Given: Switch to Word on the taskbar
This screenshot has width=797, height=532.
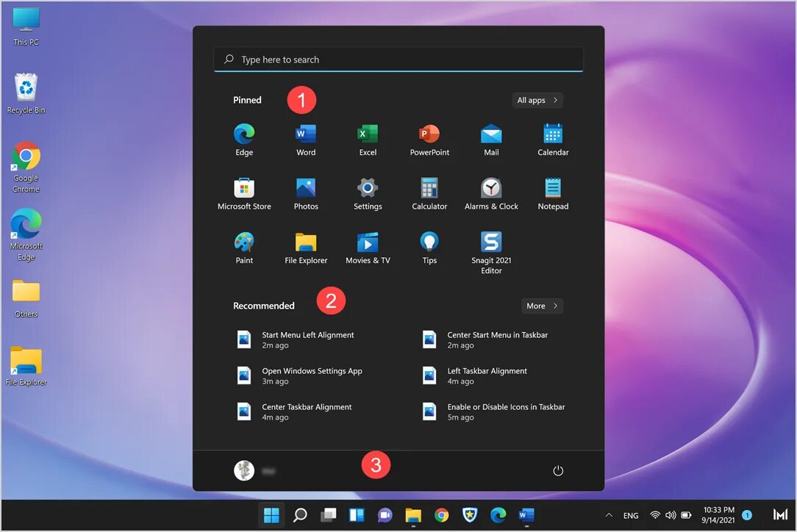Looking at the screenshot, I should tap(526, 515).
